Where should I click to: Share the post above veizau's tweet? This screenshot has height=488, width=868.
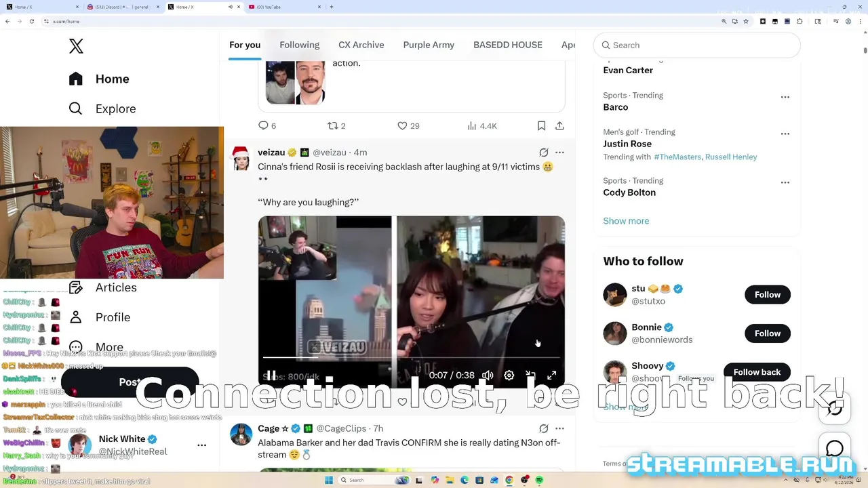point(559,125)
